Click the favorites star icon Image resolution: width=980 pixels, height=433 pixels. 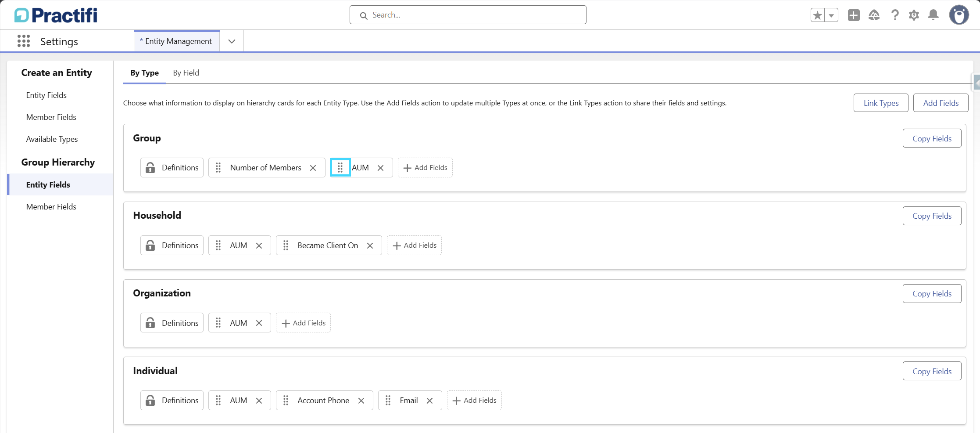818,15
